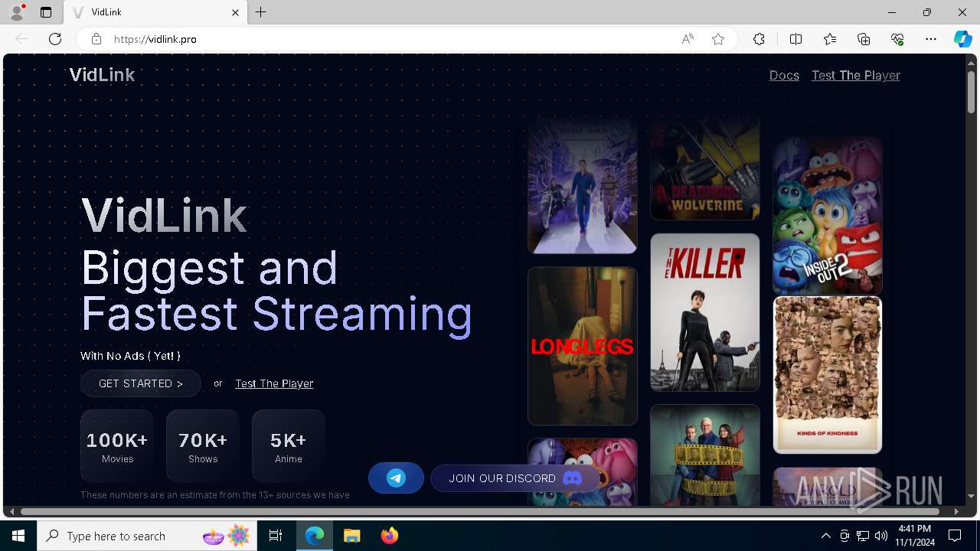Open the poster with film-strip wrapped trio
This screenshot has height=551, width=980.
click(705, 455)
